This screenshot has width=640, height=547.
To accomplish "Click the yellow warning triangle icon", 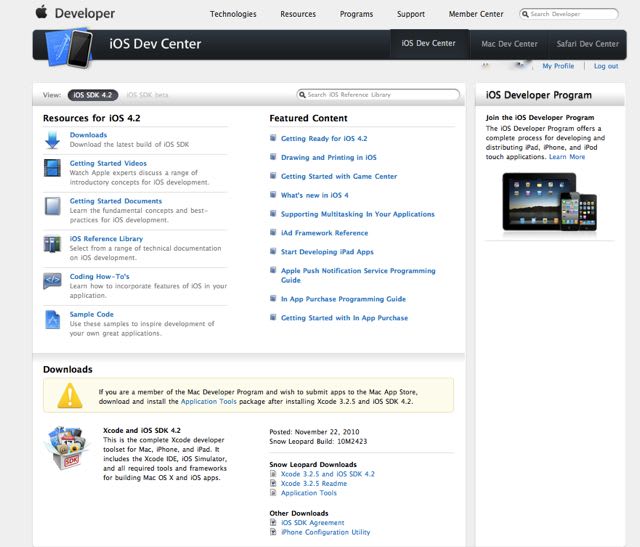I will 70,396.
